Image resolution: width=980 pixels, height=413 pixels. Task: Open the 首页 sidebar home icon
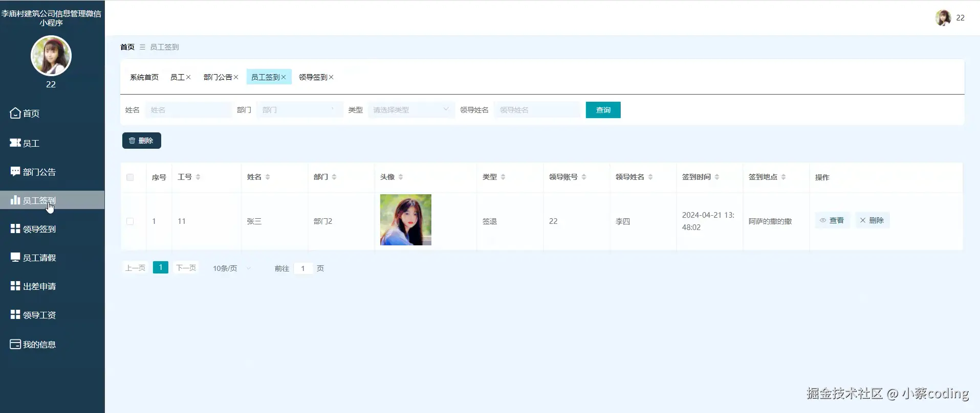click(x=15, y=113)
